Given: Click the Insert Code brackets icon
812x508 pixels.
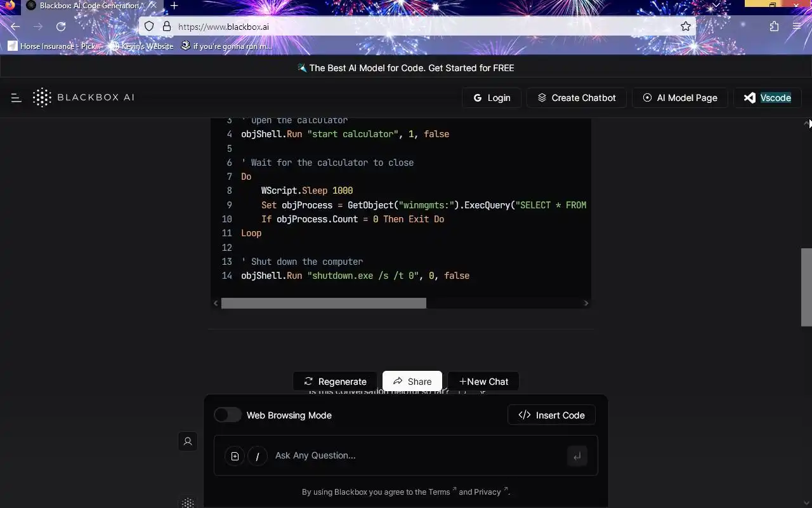Looking at the screenshot, I should click(525, 415).
